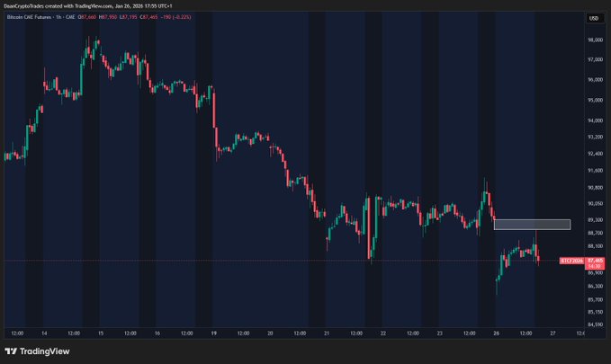The height and width of the screenshot is (364, 611).
Task: Click the 95,000 price axis label
Action: pos(595,101)
